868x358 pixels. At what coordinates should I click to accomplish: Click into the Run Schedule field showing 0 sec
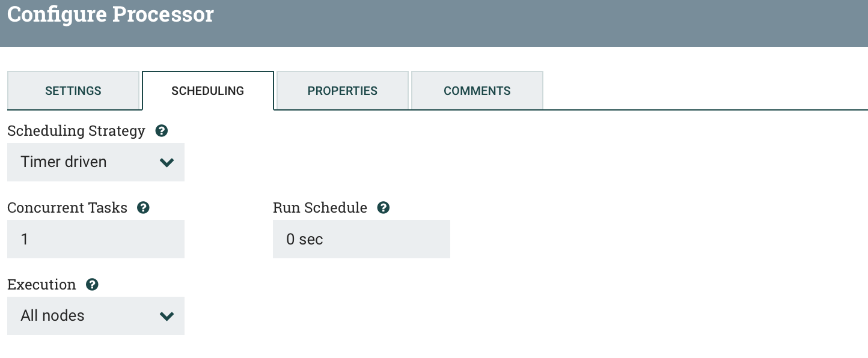(x=361, y=239)
